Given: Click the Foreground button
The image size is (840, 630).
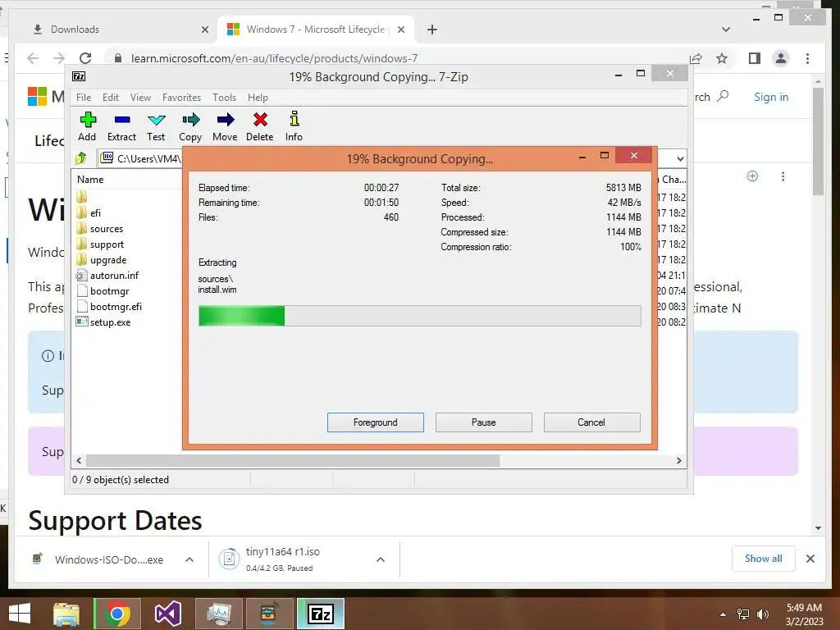Looking at the screenshot, I should click(376, 422).
